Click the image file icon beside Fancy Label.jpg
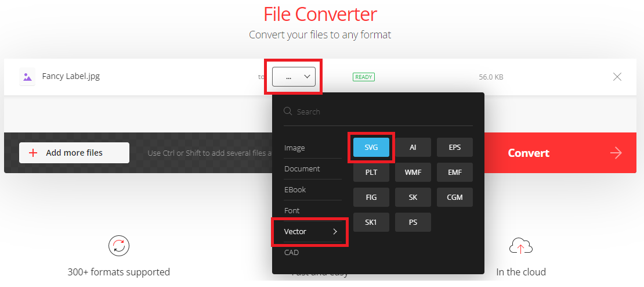The image size is (644, 287). pyautogui.click(x=27, y=77)
